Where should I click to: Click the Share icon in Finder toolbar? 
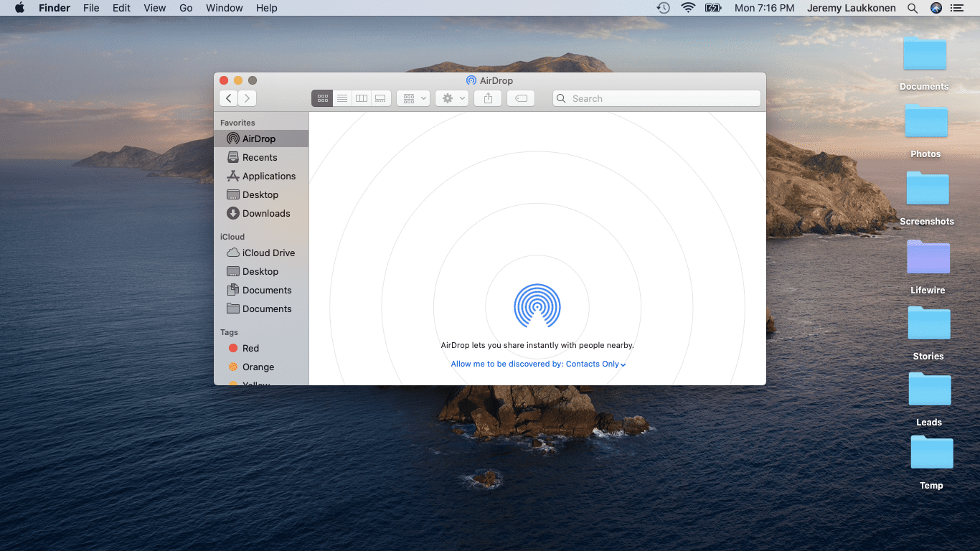tap(488, 98)
